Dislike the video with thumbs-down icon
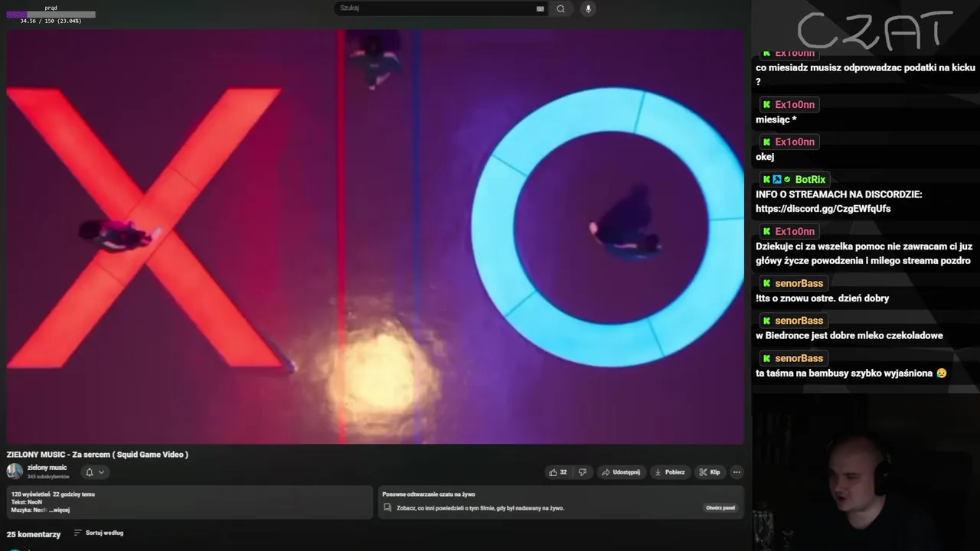The height and width of the screenshot is (551, 980). pos(582,472)
